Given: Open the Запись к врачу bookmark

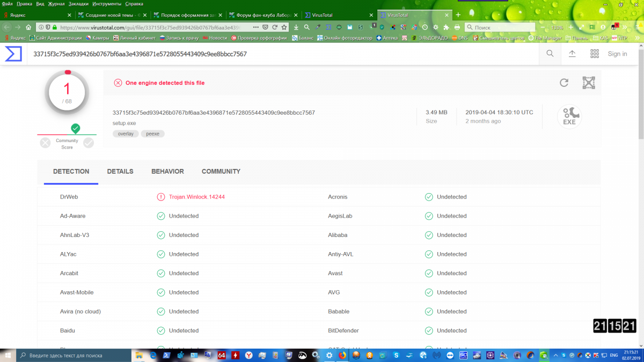Looking at the screenshot, I should pos(180,38).
